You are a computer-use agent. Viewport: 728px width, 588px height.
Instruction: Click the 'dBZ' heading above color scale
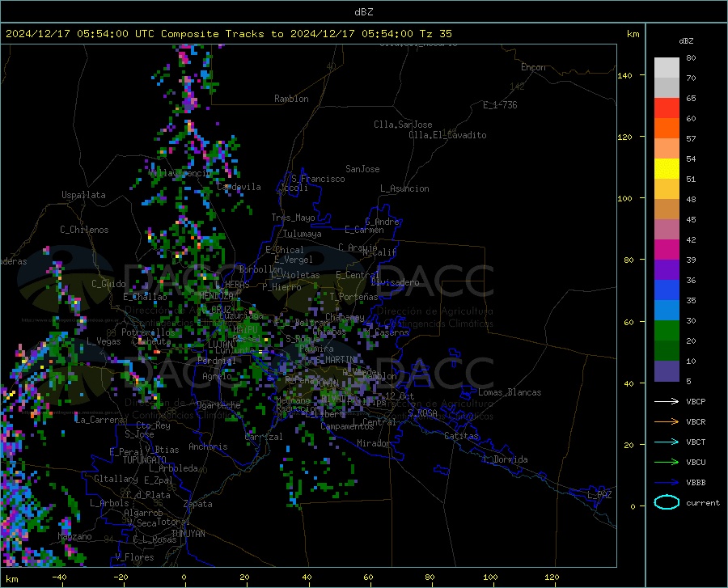(x=686, y=40)
